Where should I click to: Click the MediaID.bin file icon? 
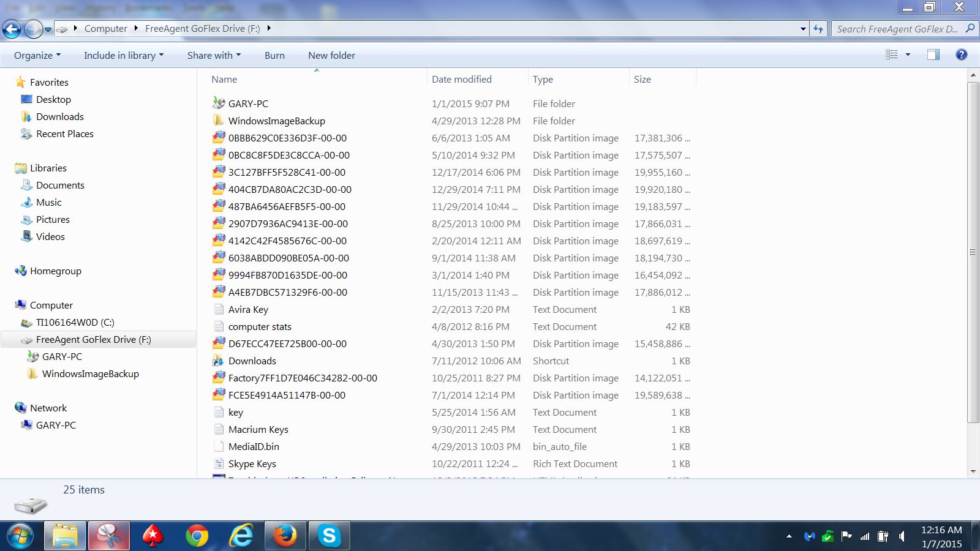[219, 446]
